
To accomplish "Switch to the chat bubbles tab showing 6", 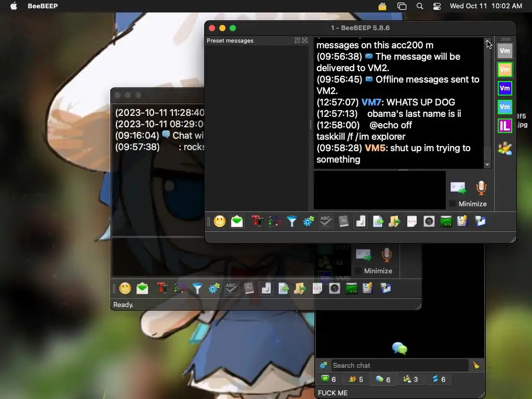I will point(383,379).
